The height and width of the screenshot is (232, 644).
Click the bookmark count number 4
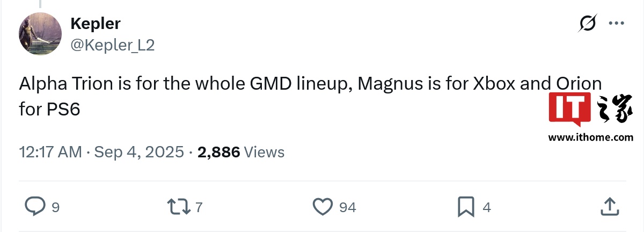487,207
